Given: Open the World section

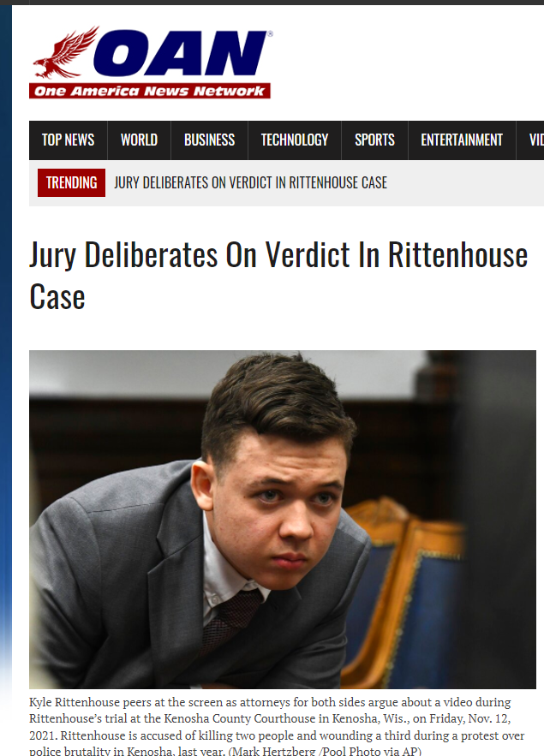Looking at the screenshot, I should click(x=139, y=140).
